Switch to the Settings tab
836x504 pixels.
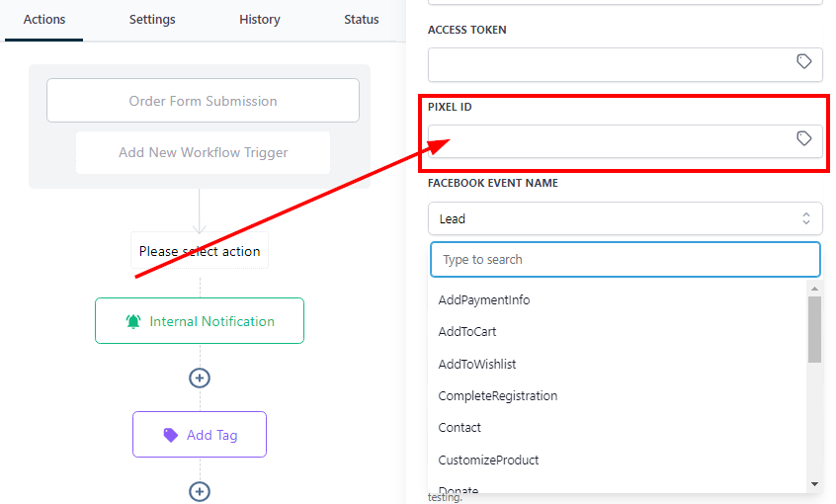pos(152,20)
